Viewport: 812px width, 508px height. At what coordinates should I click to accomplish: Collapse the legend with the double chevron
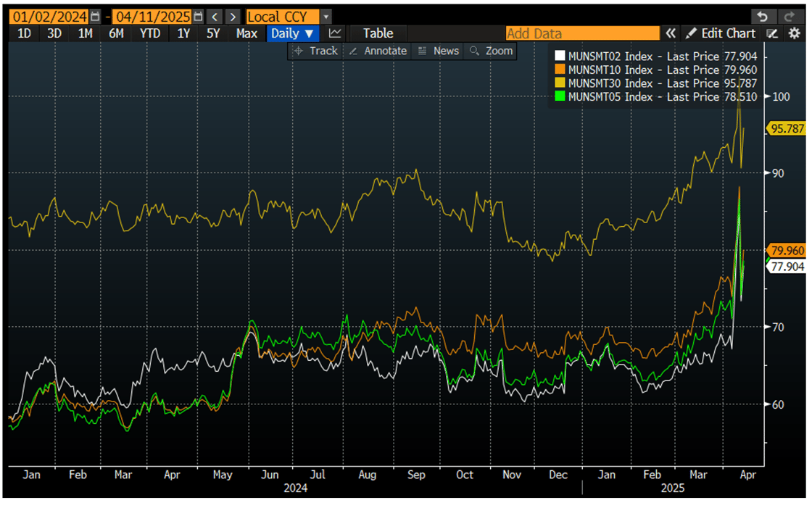(671, 33)
